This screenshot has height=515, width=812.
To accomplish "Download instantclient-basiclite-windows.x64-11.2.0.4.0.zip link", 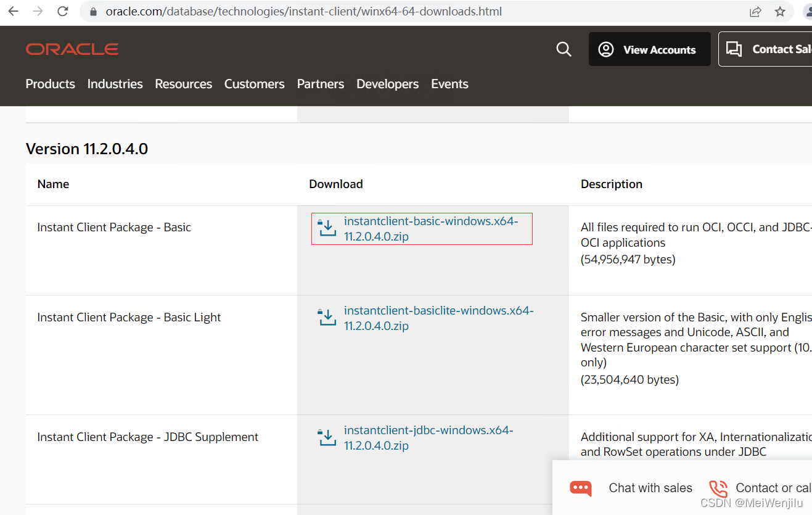I will pos(439,318).
